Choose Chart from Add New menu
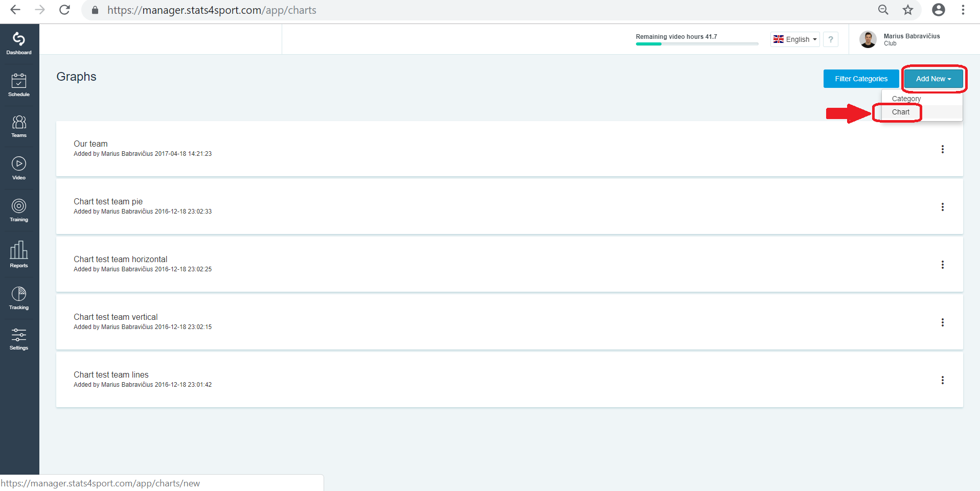This screenshot has height=491, width=980. coord(901,112)
